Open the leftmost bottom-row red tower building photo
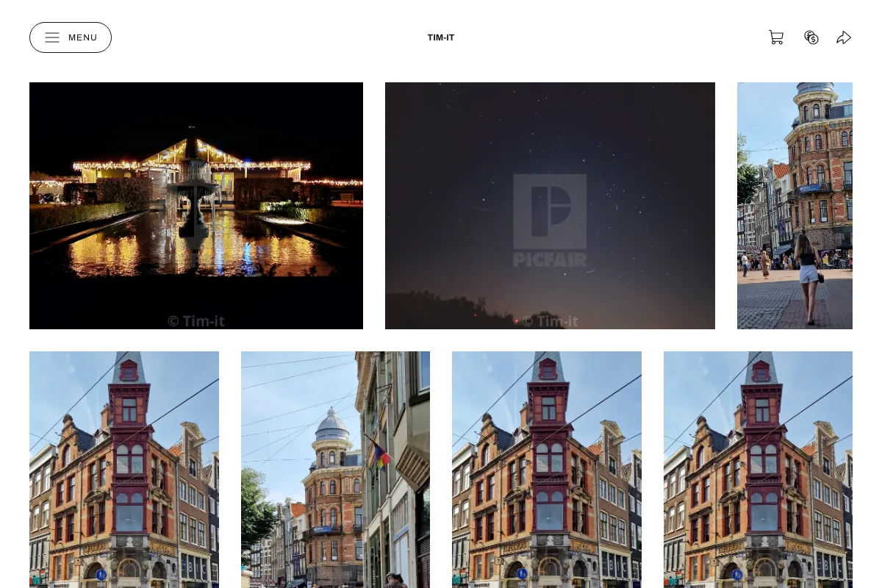This screenshot has height=588, width=882. click(124, 470)
